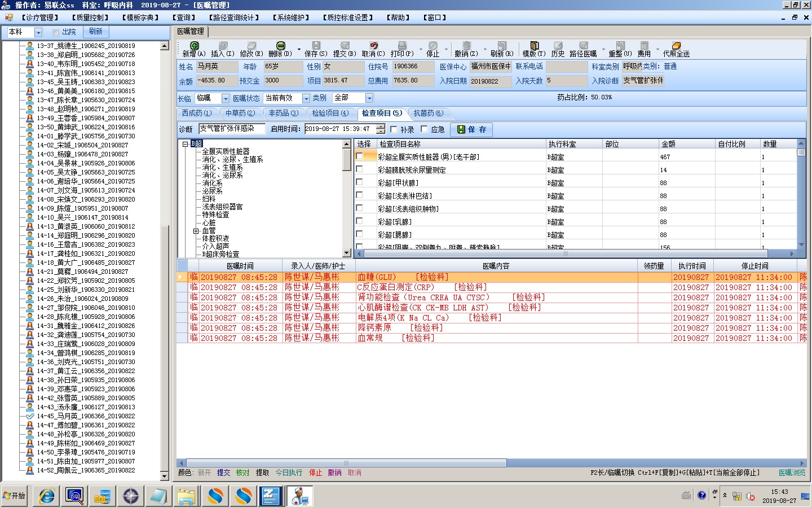
Task: Click the volume speaker tray icon
Action: [750, 496]
